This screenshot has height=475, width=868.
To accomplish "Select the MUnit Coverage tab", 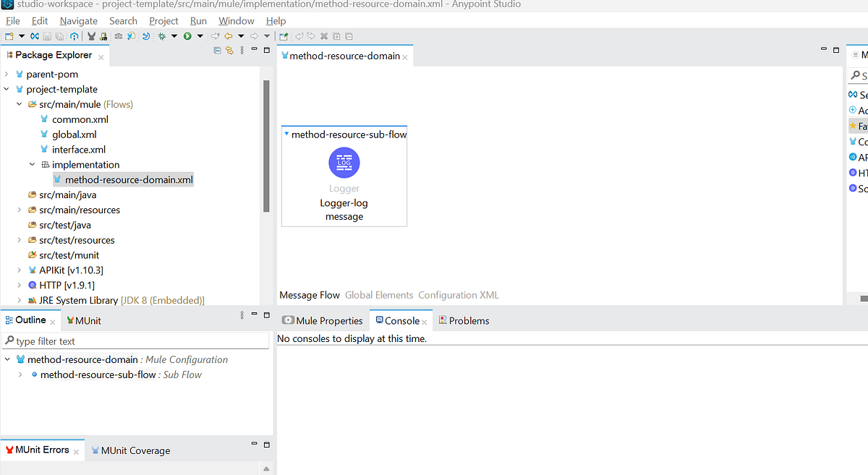I will 136,450.
